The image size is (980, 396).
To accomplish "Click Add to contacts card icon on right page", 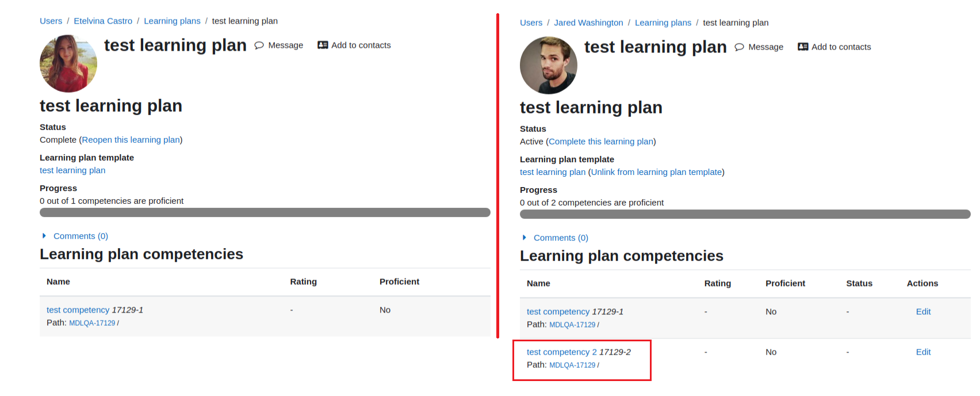I will click(x=803, y=47).
